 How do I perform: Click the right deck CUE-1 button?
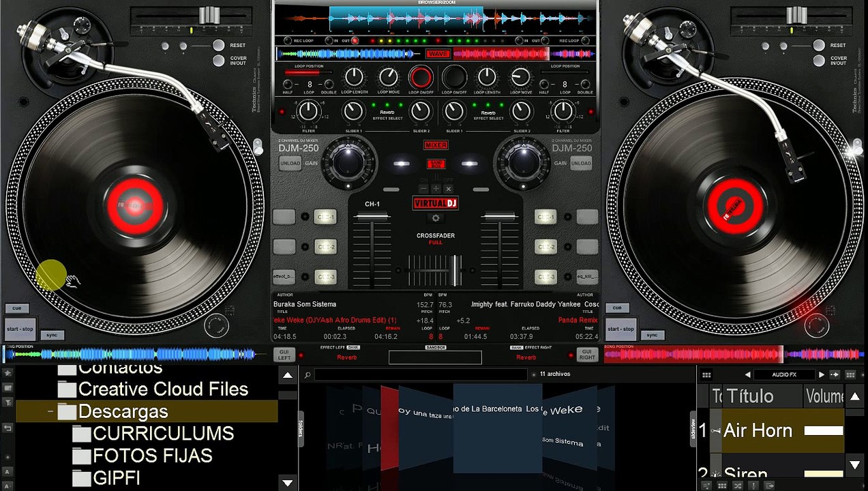546,217
